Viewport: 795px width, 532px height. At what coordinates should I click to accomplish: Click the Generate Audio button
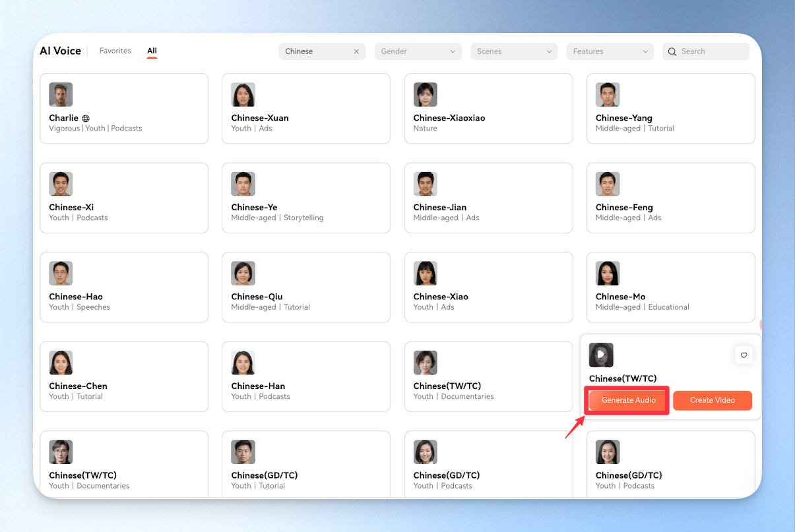tap(629, 400)
